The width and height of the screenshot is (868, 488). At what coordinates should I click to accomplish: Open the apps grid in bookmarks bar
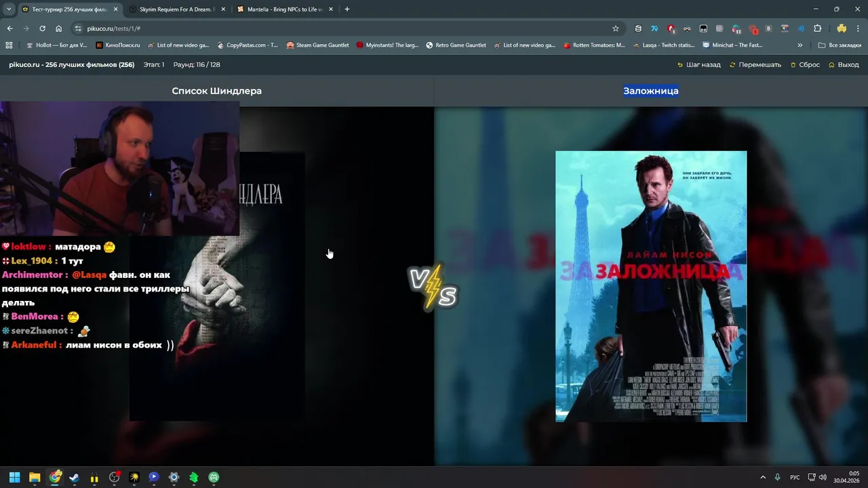[x=9, y=45]
